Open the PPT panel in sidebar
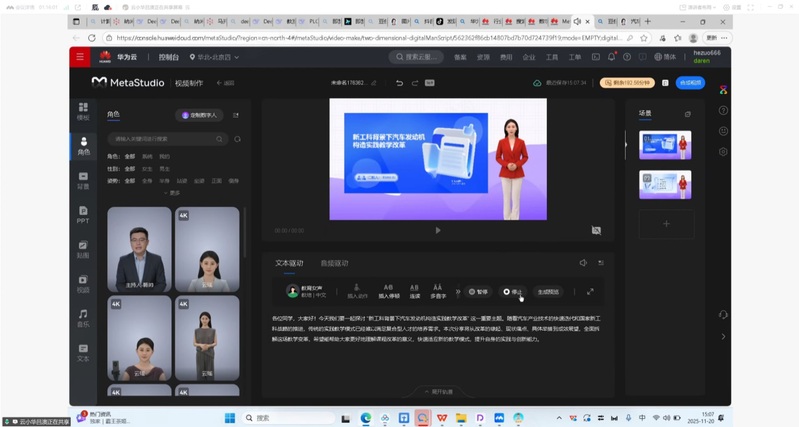This screenshot has height=427, width=799. (83, 213)
